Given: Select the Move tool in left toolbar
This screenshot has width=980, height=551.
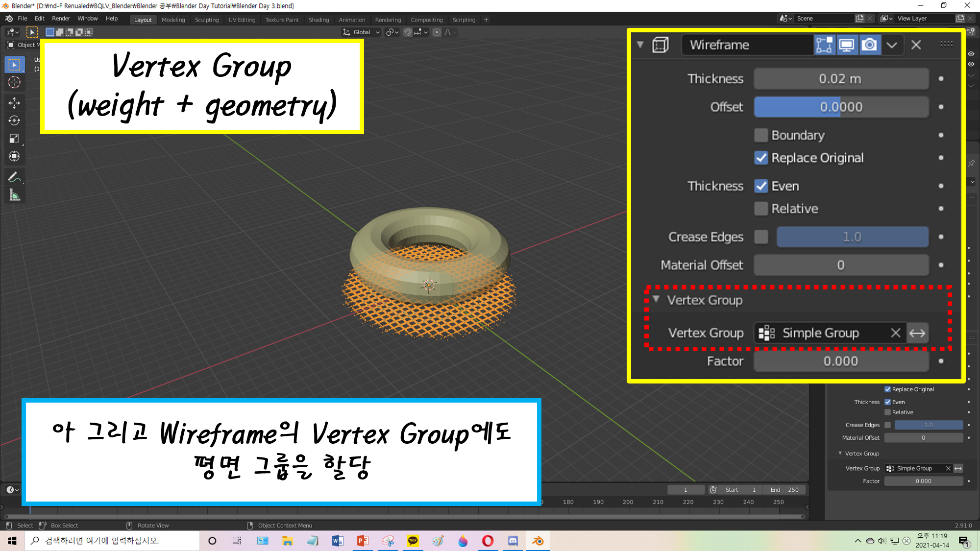Looking at the screenshot, I should 14,102.
